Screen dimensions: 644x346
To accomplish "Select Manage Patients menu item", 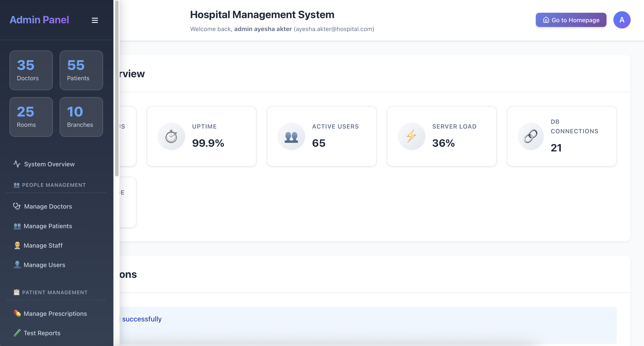I will click(47, 226).
